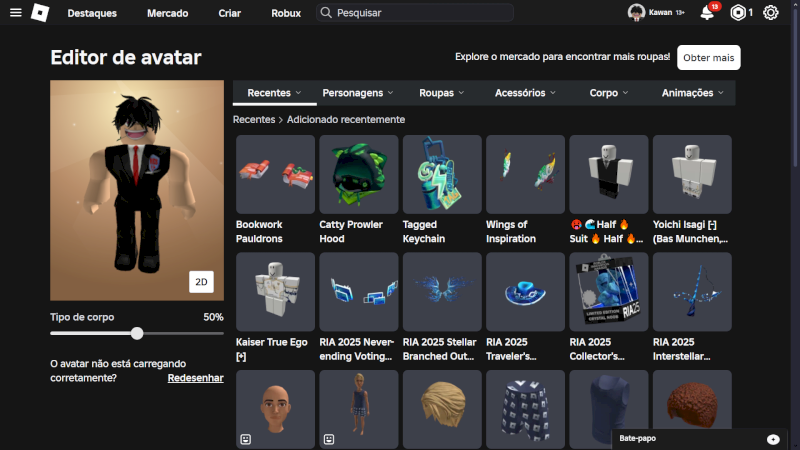Click the Recentes breadcrumb link

(254, 119)
